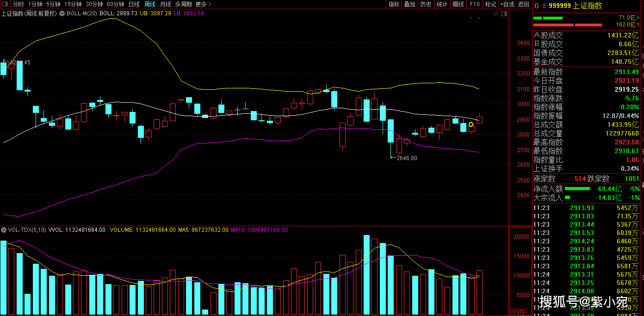Click the 返回 back button
Screen dimensions: 644x316
pyautogui.click(x=523, y=4)
